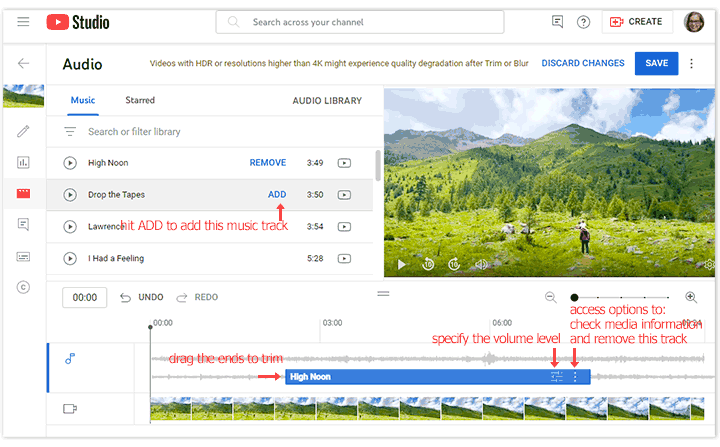Preview the High Noon track
The width and height of the screenshot is (720, 447).
coord(70,163)
